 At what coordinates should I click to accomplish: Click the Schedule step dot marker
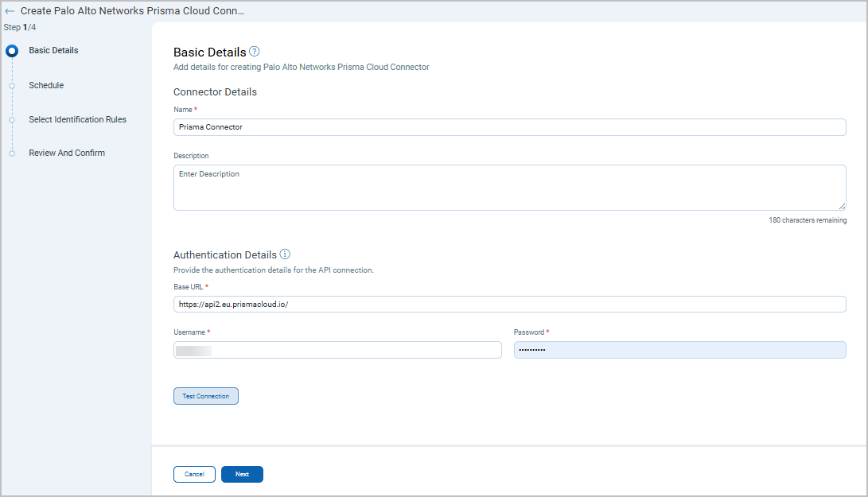12,85
